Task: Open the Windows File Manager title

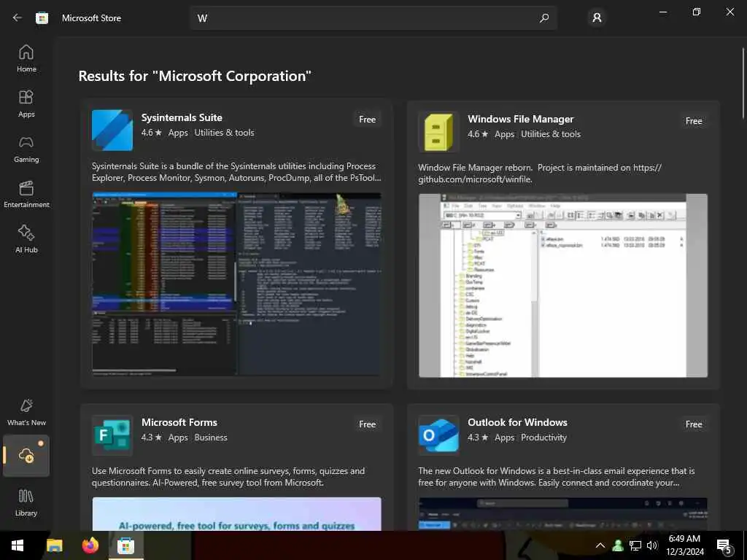Action: (520, 119)
